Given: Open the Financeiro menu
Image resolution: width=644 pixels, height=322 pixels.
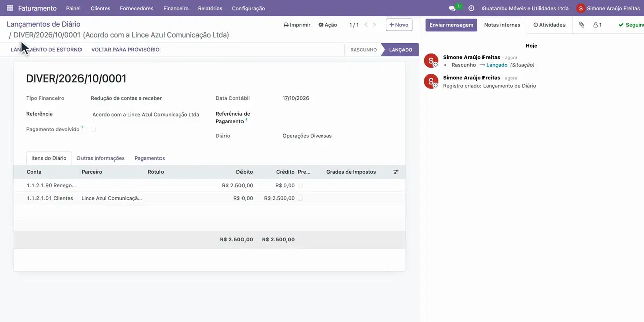Looking at the screenshot, I should [x=176, y=8].
